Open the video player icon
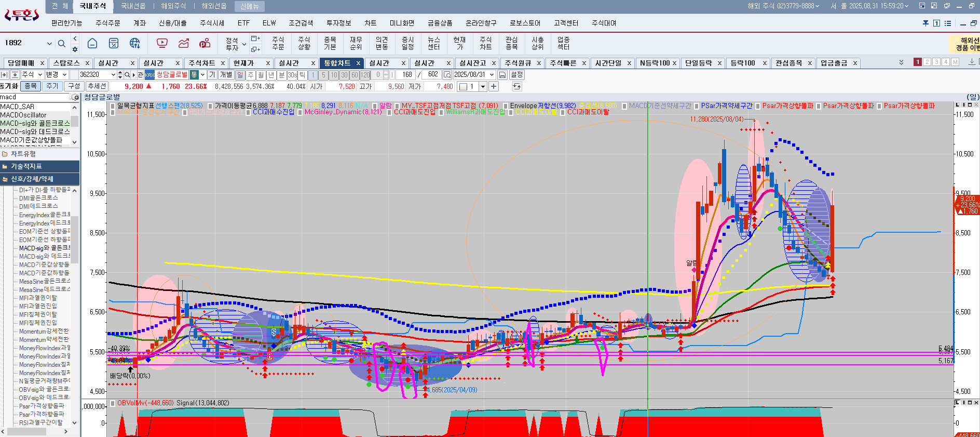This screenshot has width=980, height=437. (162, 43)
